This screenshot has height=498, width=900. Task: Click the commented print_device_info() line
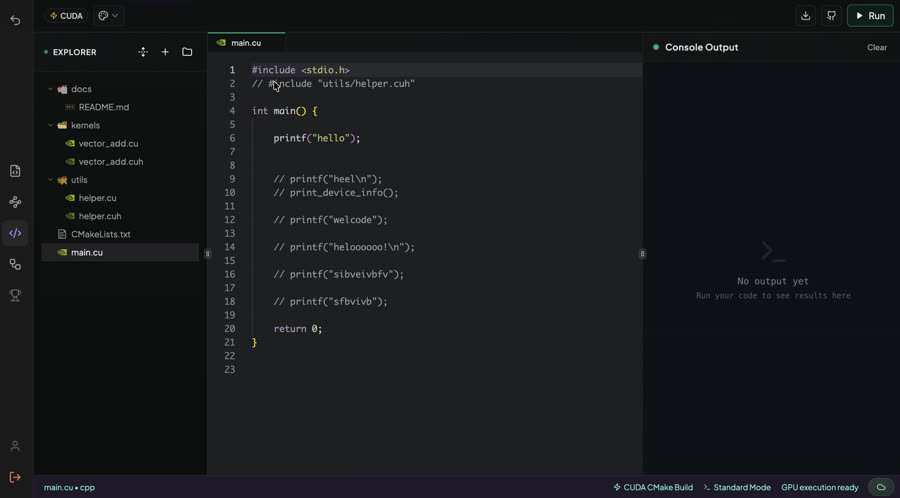tap(336, 193)
